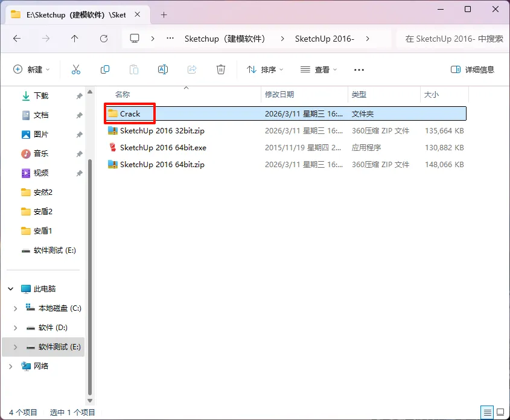Collapse the 此电脑 tree node
The image size is (510, 420).
coord(10,288)
